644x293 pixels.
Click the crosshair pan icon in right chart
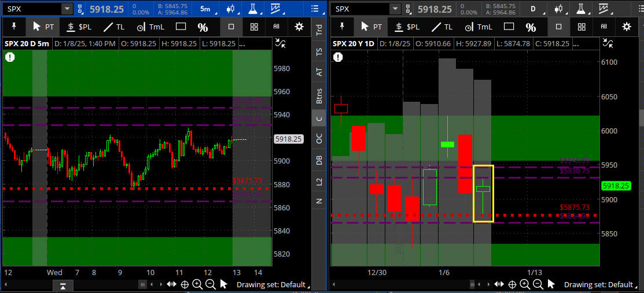pos(512,284)
